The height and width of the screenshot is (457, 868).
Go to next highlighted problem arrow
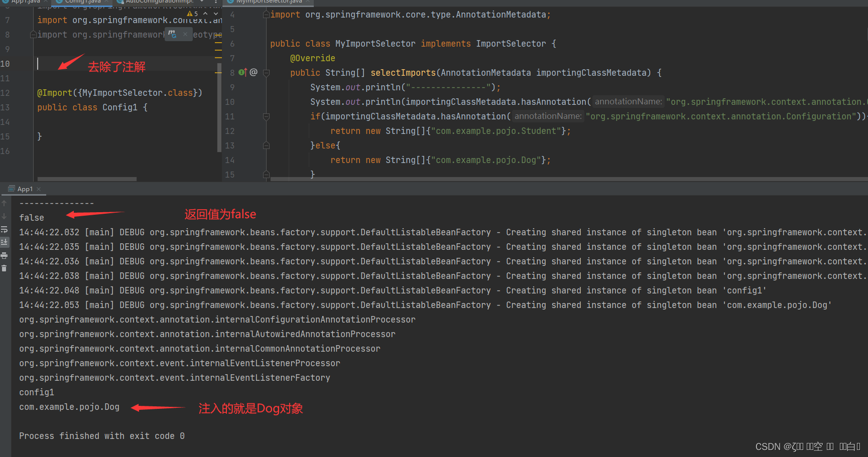[215, 14]
